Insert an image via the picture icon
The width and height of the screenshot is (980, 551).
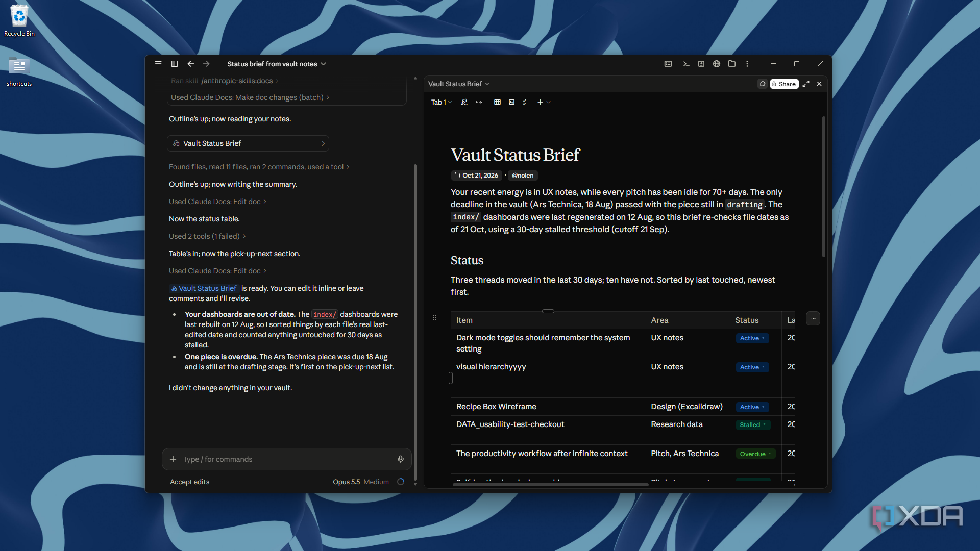pos(512,102)
